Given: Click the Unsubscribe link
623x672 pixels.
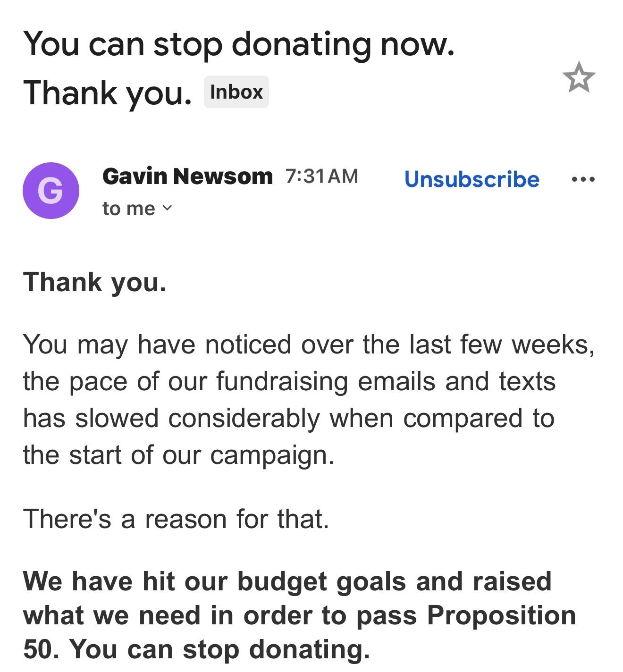Looking at the screenshot, I should coord(472,179).
